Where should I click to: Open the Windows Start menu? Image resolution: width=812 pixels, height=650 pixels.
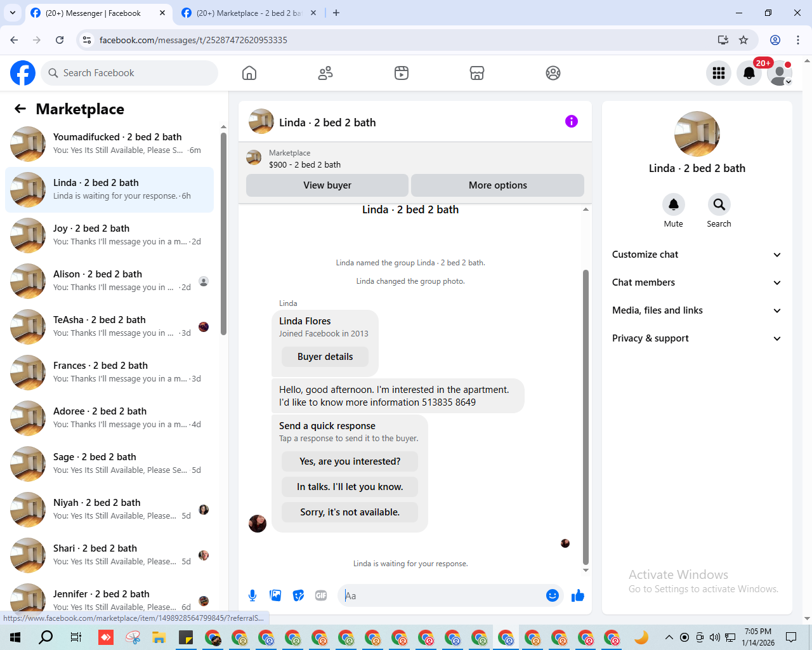point(15,637)
